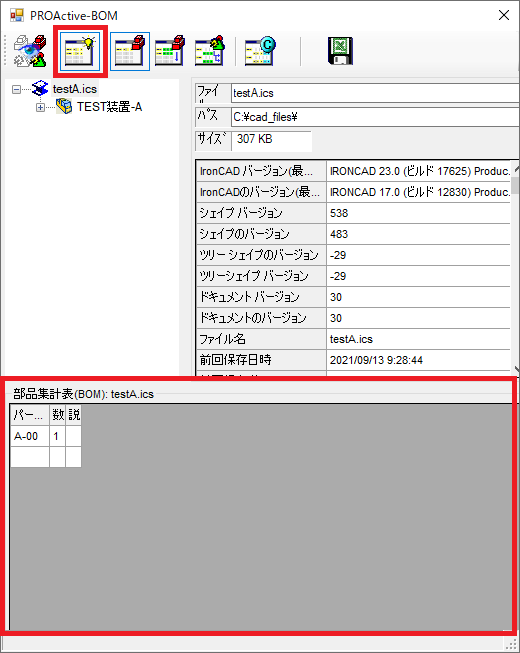520x653 pixels.
Task: Click the パー... column header in BOM table
Action: pyautogui.click(x=30, y=415)
